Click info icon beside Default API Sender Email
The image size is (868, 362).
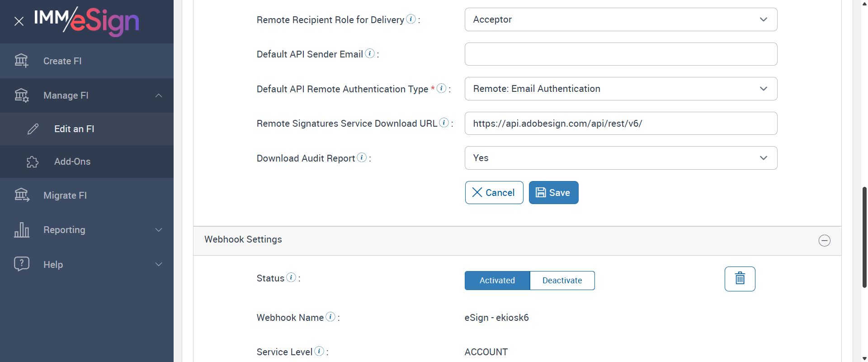click(x=370, y=53)
